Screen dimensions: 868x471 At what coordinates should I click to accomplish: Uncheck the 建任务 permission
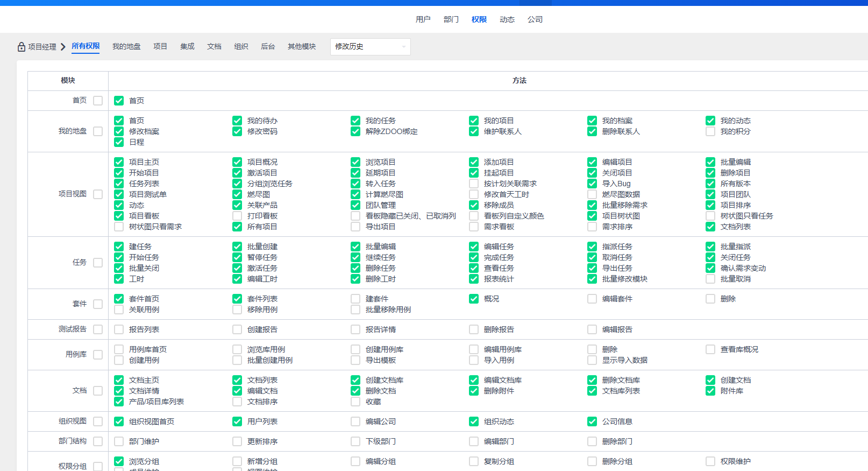point(119,247)
